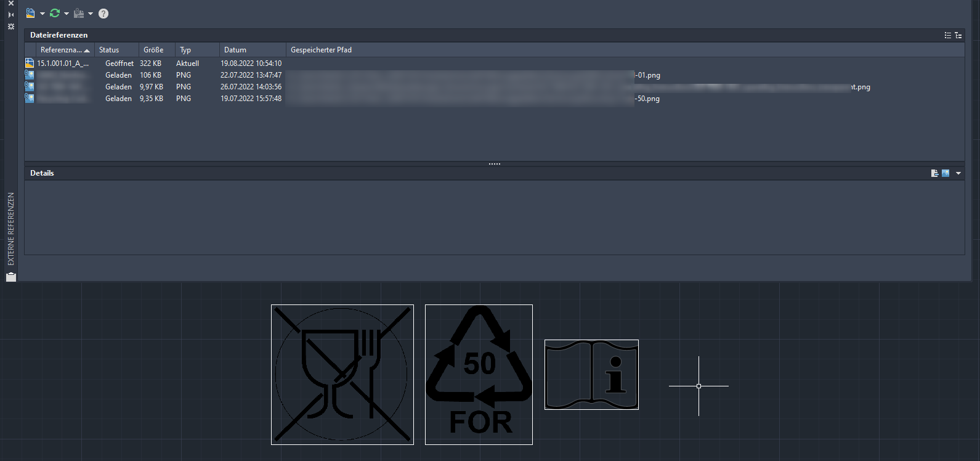This screenshot has height=461, width=980.
Task: Switch file references to list view
Action: coord(948,35)
